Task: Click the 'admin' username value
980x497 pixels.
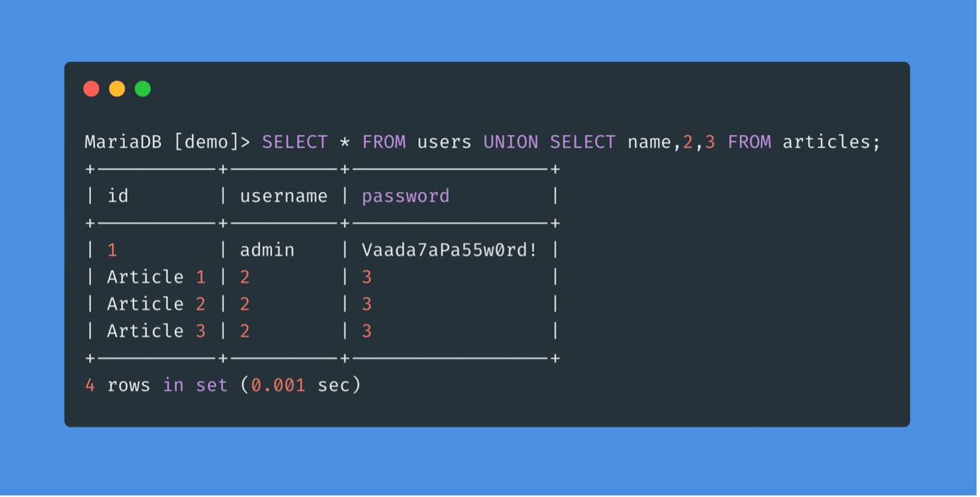Action: (x=267, y=250)
